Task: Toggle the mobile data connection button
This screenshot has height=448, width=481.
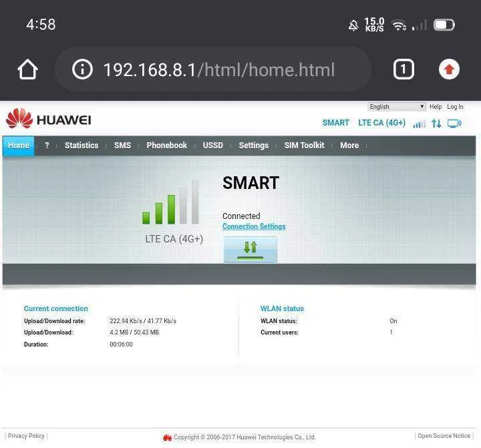Action: click(x=250, y=249)
